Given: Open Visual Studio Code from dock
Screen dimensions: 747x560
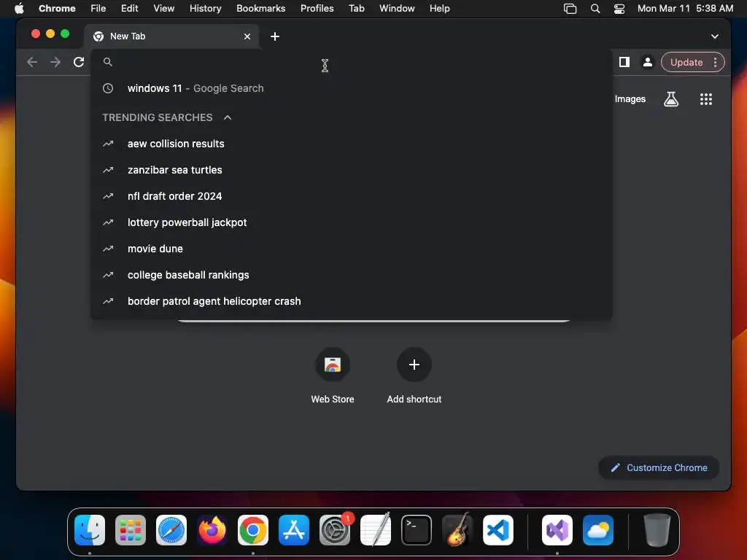Looking at the screenshot, I should [498, 529].
